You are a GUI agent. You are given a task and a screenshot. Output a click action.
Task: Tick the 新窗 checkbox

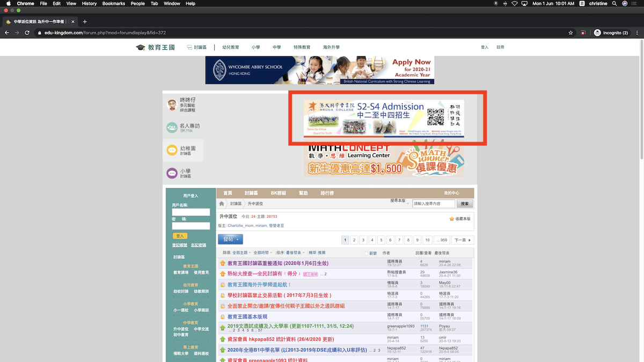367,253
